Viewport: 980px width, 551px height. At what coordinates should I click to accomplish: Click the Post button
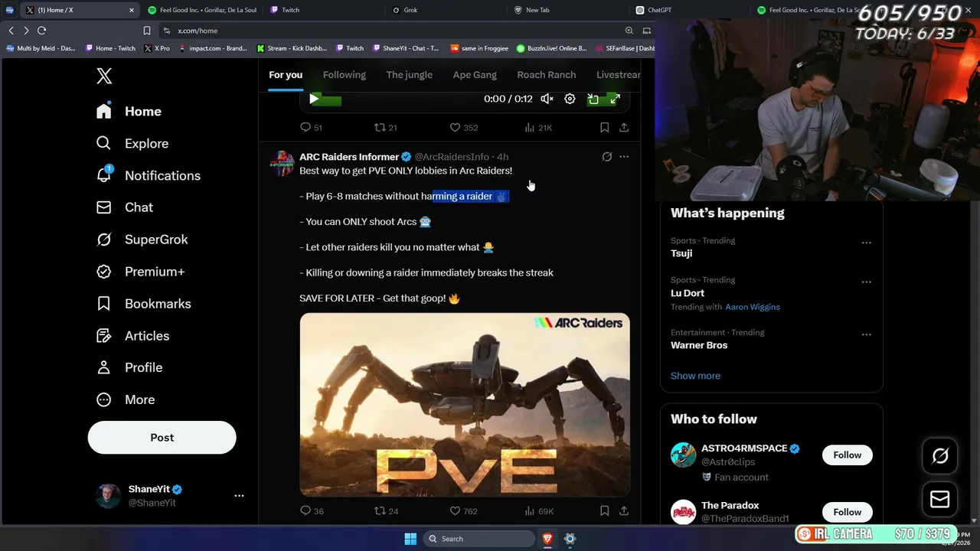tap(162, 438)
